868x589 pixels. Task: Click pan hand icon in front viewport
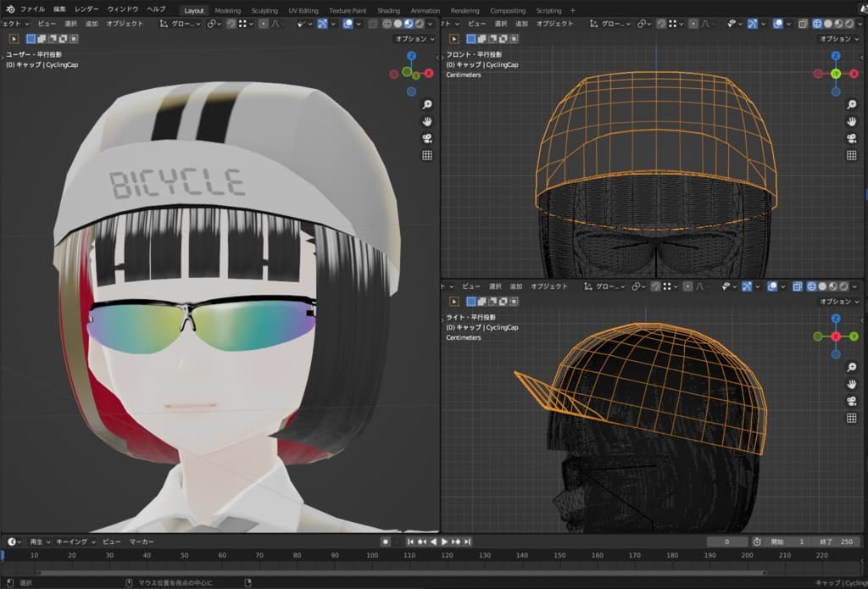tap(851, 121)
